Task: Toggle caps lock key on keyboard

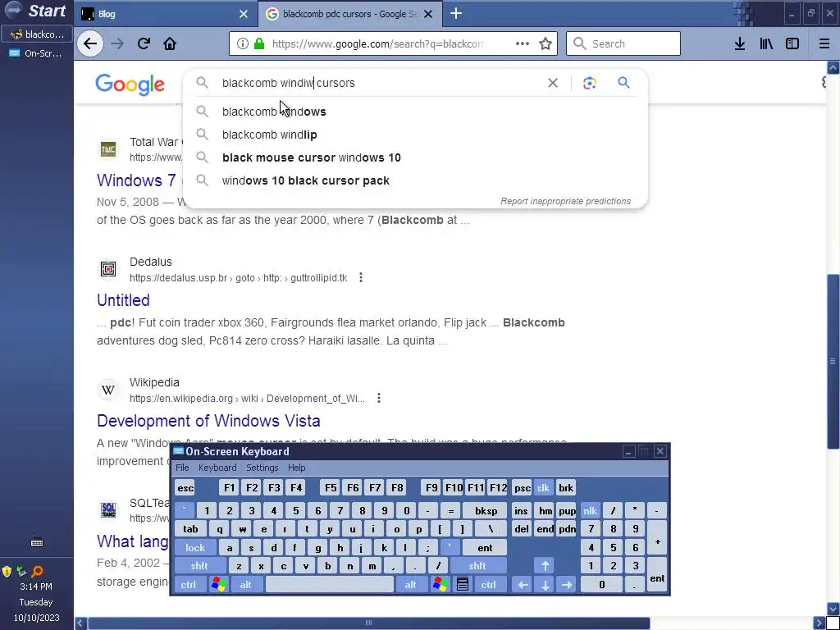Action: pos(195,547)
